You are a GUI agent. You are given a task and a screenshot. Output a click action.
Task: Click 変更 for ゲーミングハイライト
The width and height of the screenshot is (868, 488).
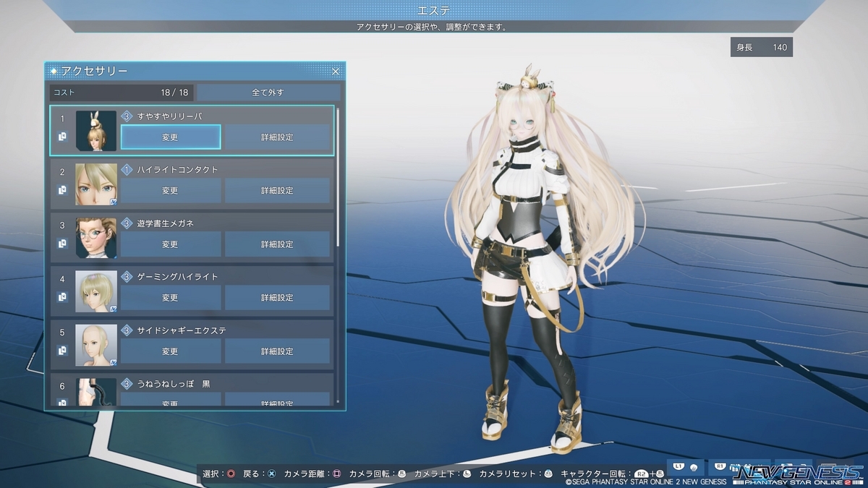(x=170, y=298)
